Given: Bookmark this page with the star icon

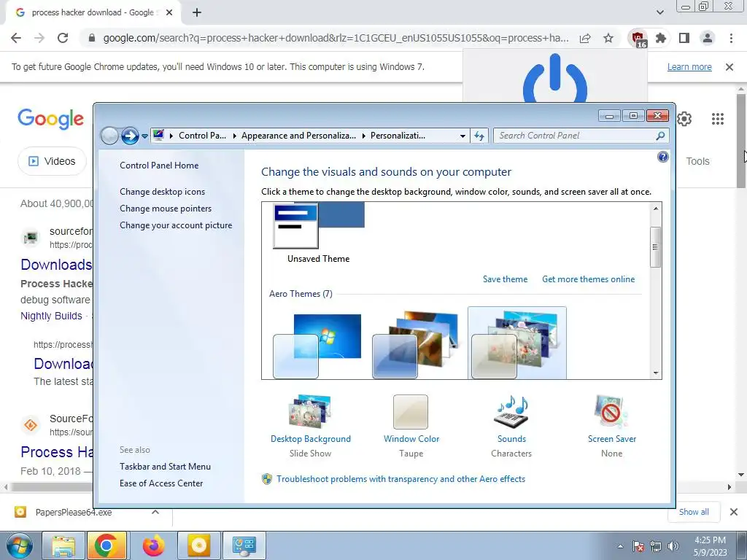Looking at the screenshot, I should 608,38.
